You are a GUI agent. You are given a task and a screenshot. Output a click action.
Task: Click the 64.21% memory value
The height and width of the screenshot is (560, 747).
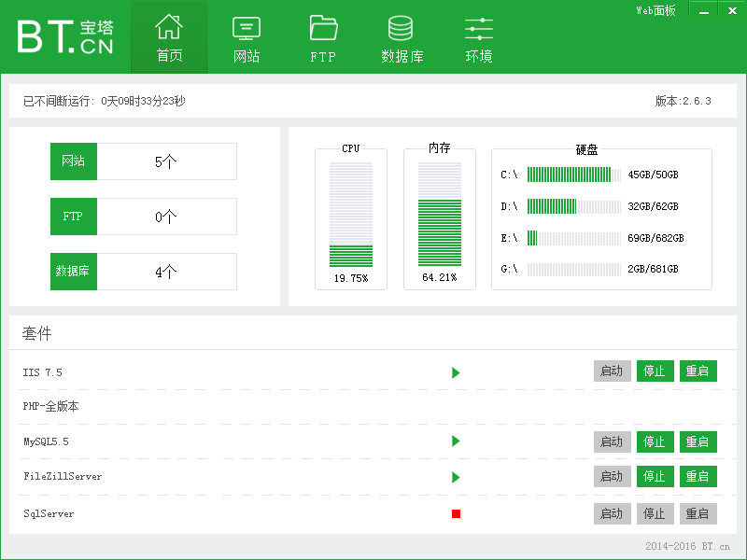click(x=440, y=277)
